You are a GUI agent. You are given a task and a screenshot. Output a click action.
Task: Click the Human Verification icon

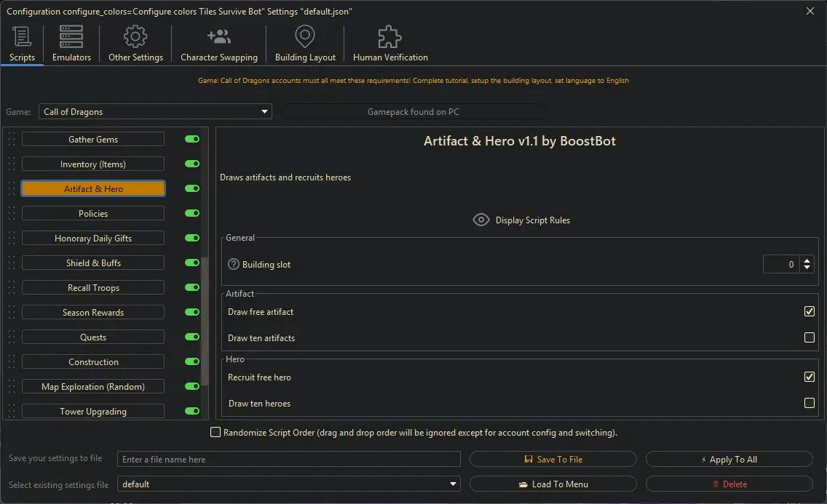389,36
